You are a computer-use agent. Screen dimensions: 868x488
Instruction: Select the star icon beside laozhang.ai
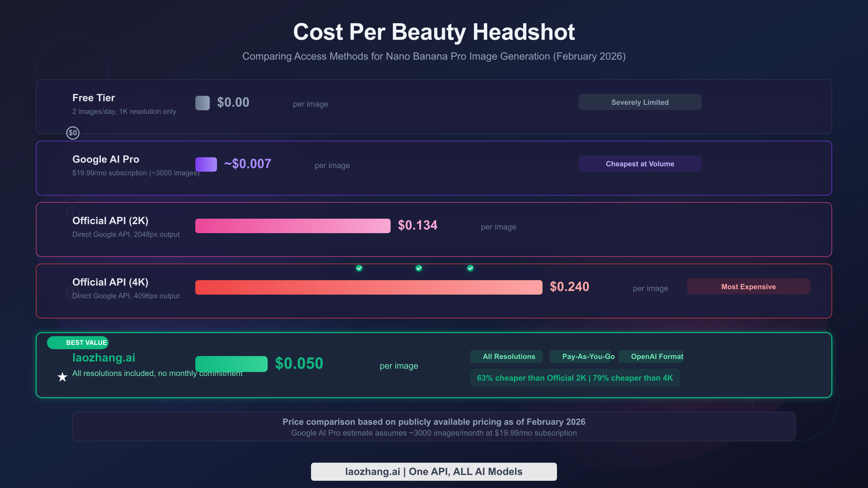pyautogui.click(x=62, y=377)
